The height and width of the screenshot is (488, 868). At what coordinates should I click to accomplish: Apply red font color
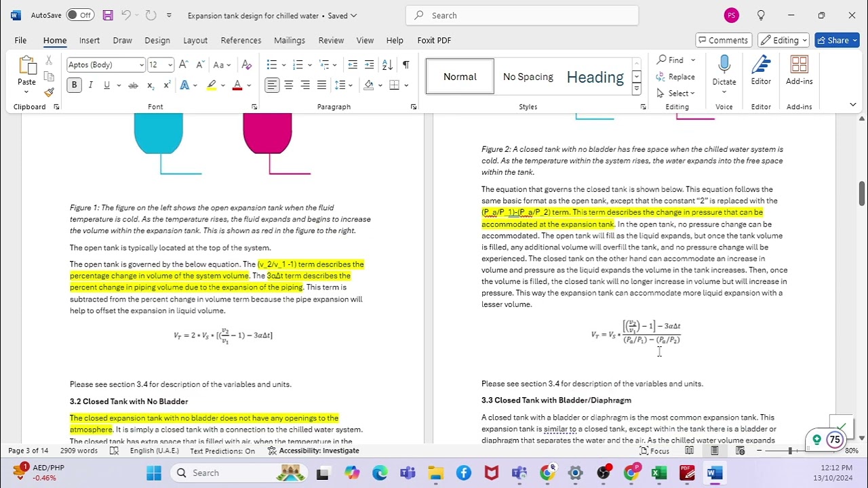(x=237, y=85)
